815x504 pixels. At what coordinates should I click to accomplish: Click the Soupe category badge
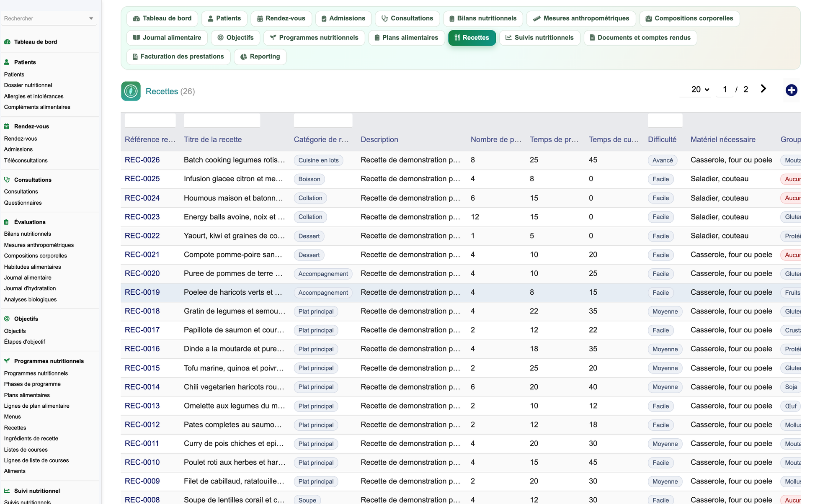[x=307, y=500]
